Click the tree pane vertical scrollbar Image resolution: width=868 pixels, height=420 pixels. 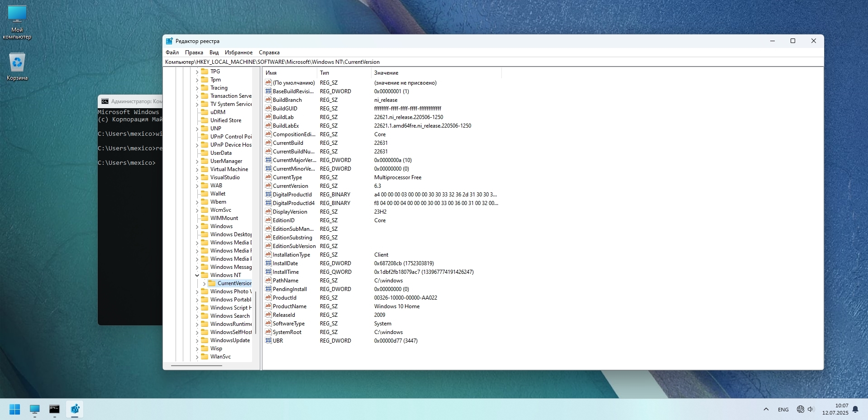click(256, 312)
